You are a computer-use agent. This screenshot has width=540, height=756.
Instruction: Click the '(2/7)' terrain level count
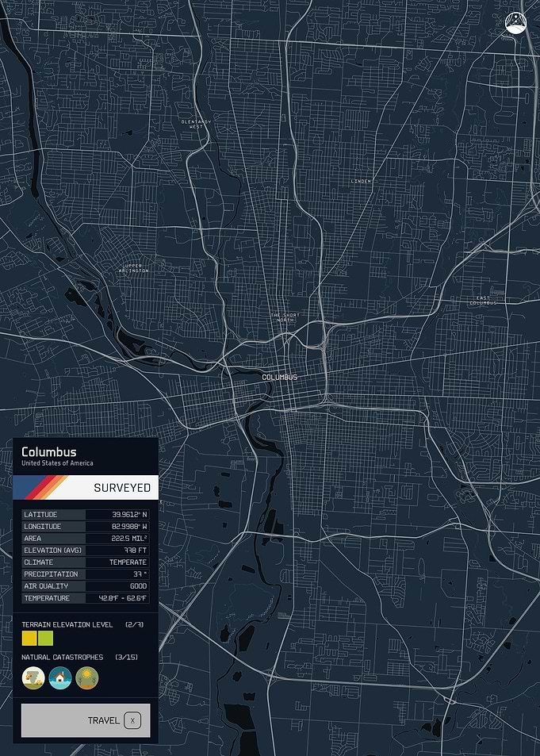(x=135, y=624)
